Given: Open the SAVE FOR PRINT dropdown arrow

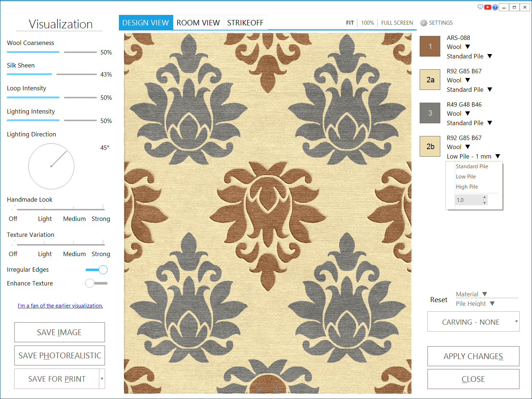Looking at the screenshot, I should (x=102, y=379).
